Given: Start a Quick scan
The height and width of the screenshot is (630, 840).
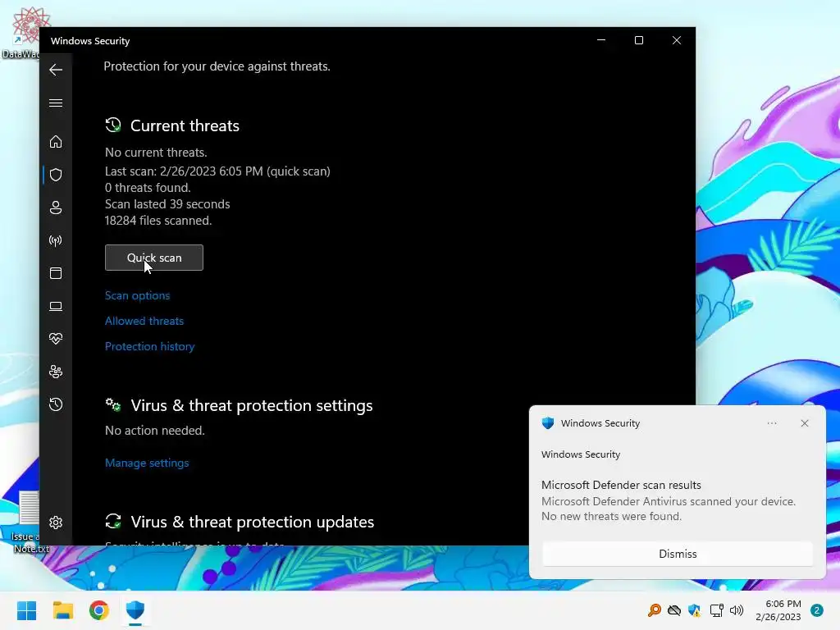Looking at the screenshot, I should point(154,258).
